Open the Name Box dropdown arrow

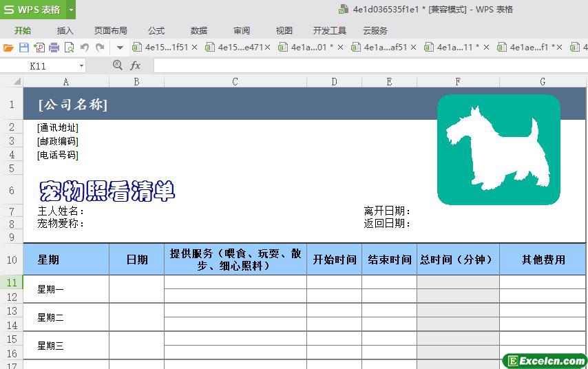pyautogui.click(x=81, y=66)
